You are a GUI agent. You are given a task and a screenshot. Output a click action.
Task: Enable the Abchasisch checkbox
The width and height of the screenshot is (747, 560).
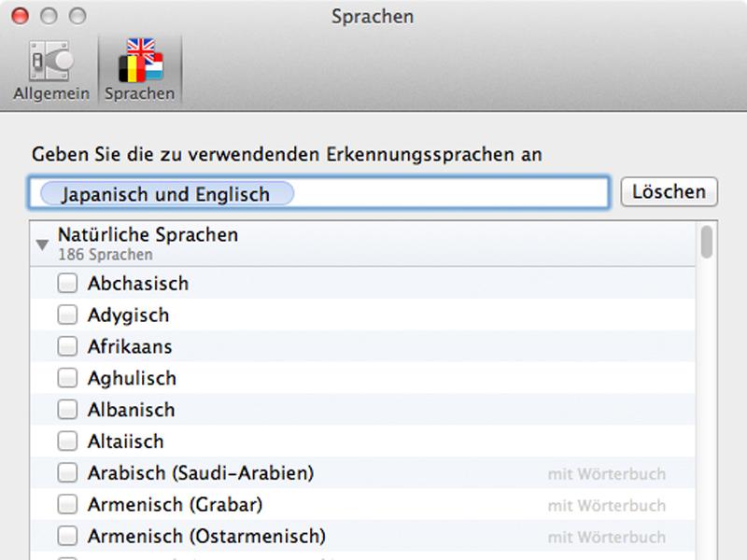coord(67,284)
